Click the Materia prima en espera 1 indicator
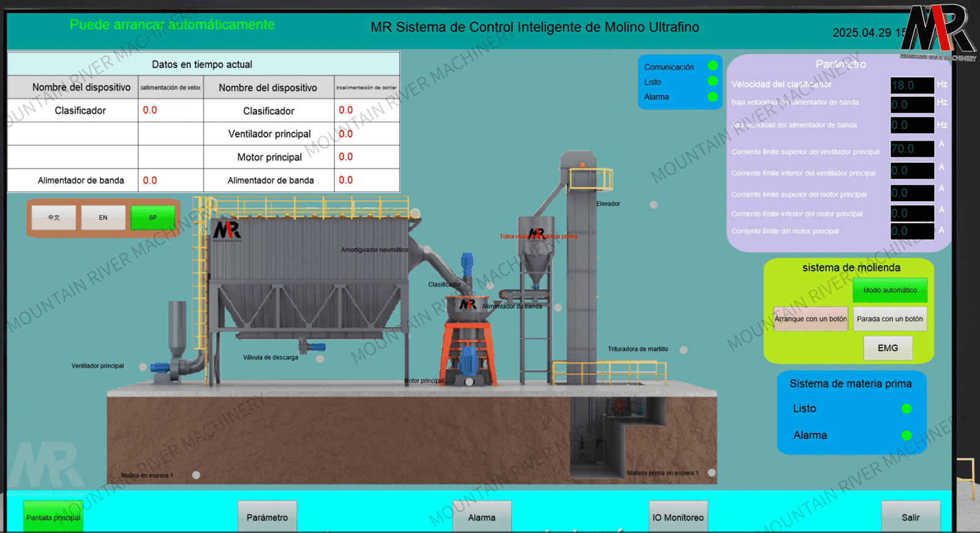This screenshot has width=980, height=533. click(x=712, y=472)
